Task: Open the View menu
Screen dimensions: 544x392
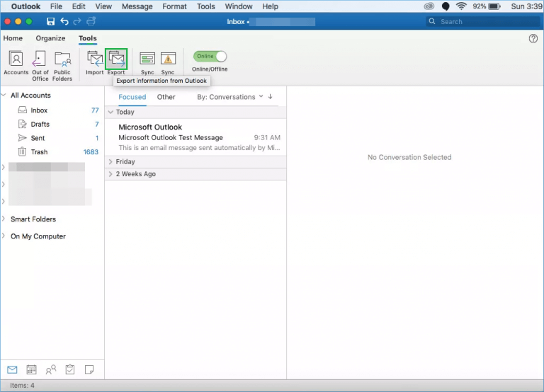Action: (103, 6)
